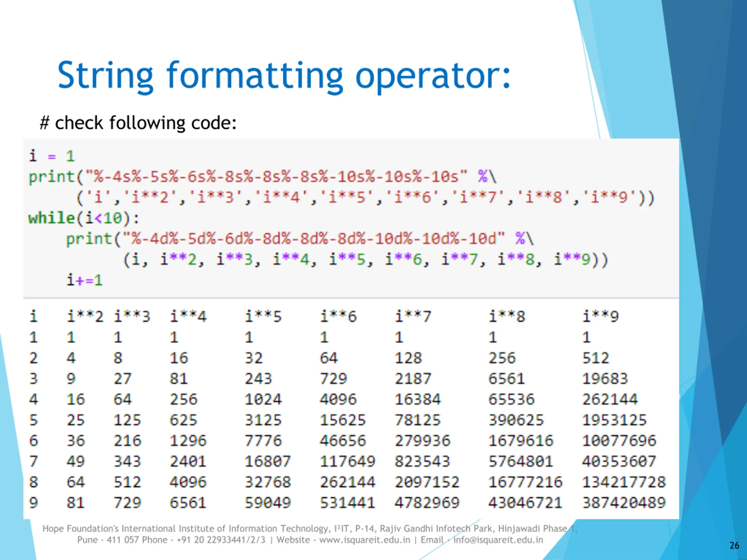Click the 'i**8' column header in output

(507, 317)
